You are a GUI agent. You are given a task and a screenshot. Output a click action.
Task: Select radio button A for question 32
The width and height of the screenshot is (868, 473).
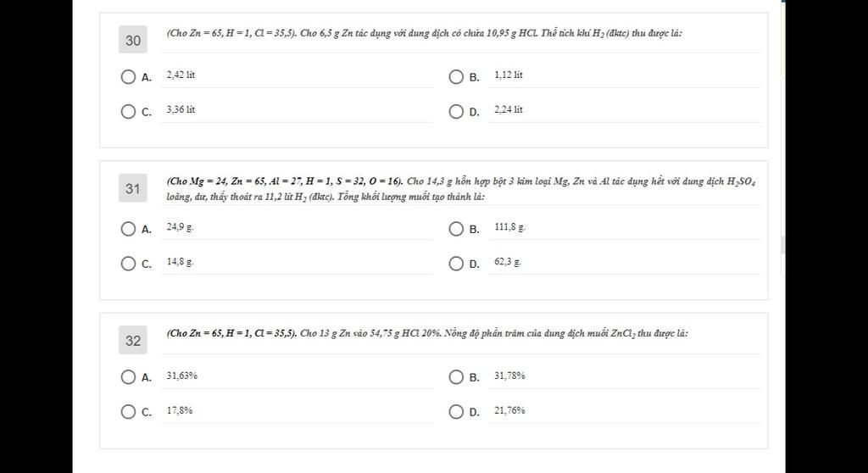coord(128,377)
